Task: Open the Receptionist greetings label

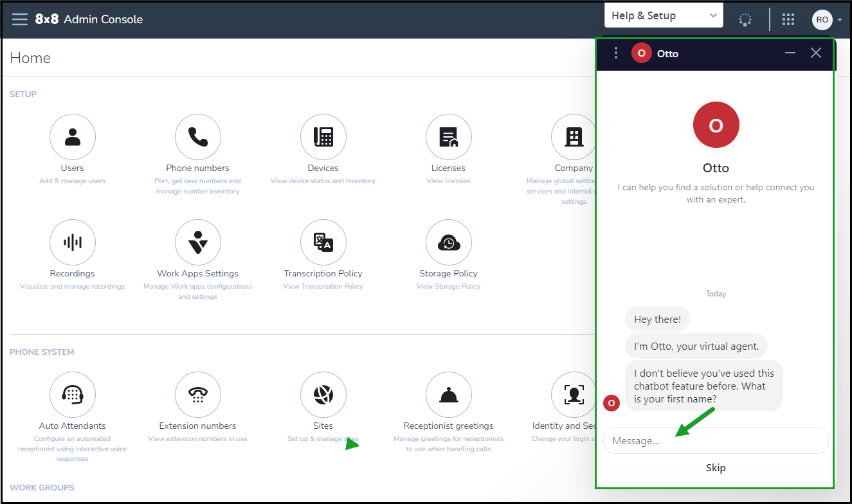Action: point(449,426)
